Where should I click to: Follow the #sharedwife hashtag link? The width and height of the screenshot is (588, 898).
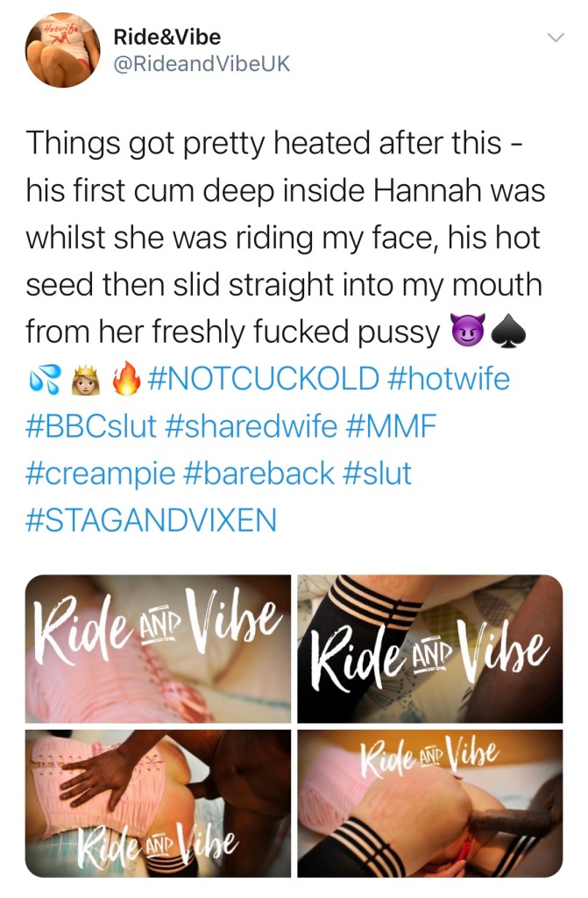251,426
